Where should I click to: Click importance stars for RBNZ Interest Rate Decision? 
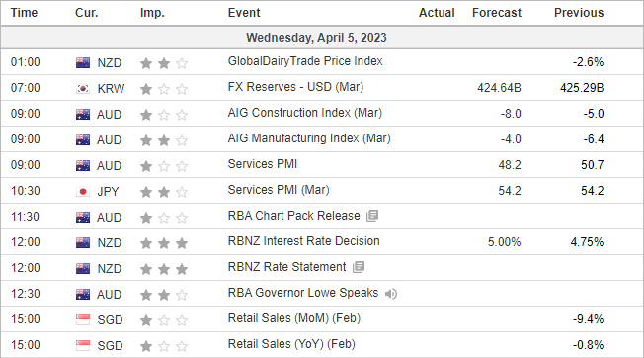pos(164,243)
